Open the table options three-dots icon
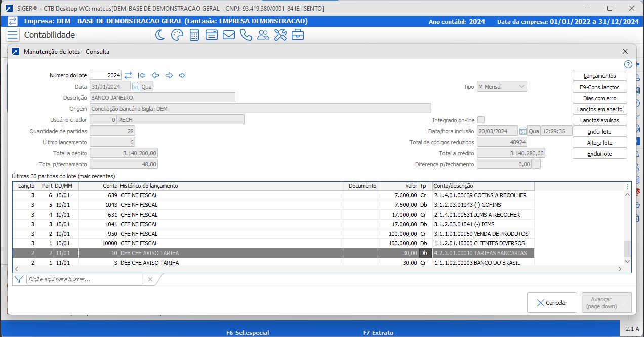Screen dimensions: 644x337 [627, 186]
